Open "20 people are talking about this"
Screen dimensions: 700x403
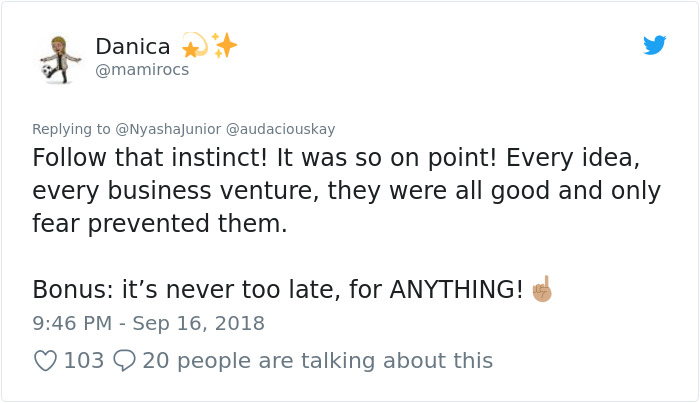pyautogui.click(x=317, y=360)
